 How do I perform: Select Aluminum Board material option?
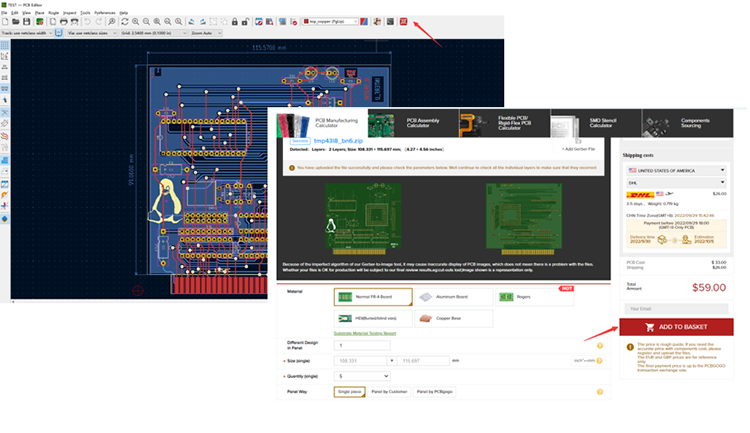click(x=453, y=297)
